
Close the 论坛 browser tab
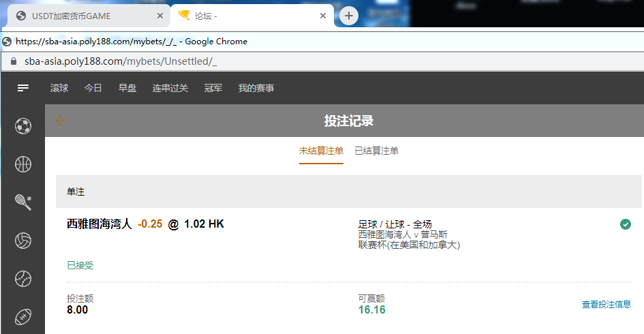[324, 16]
